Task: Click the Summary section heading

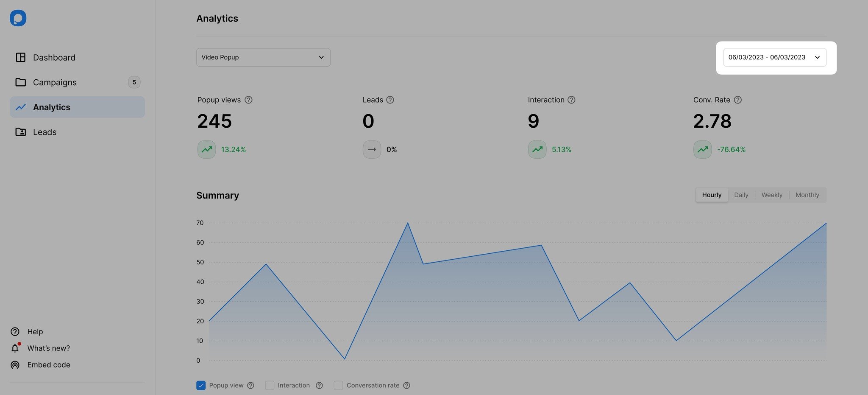Action: coord(218,195)
